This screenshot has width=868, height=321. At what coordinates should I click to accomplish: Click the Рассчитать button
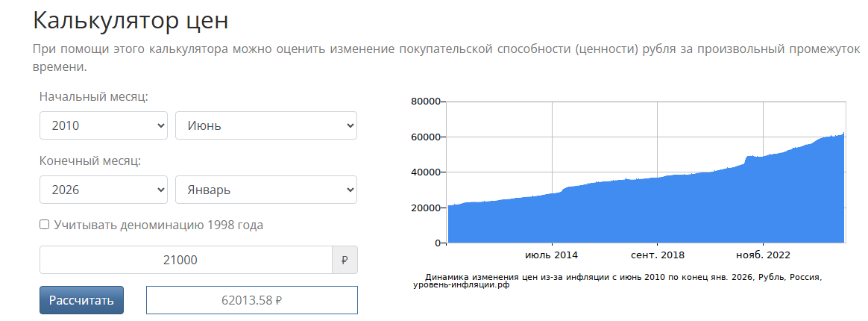[81, 300]
